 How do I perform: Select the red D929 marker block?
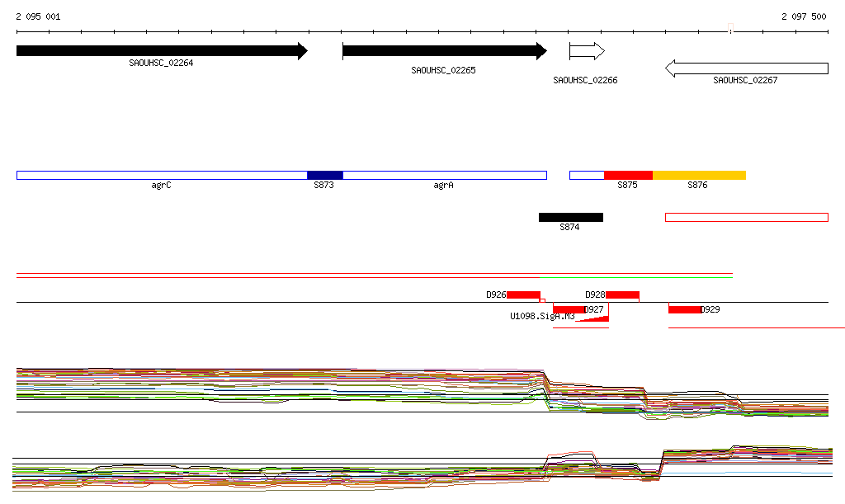point(685,309)
